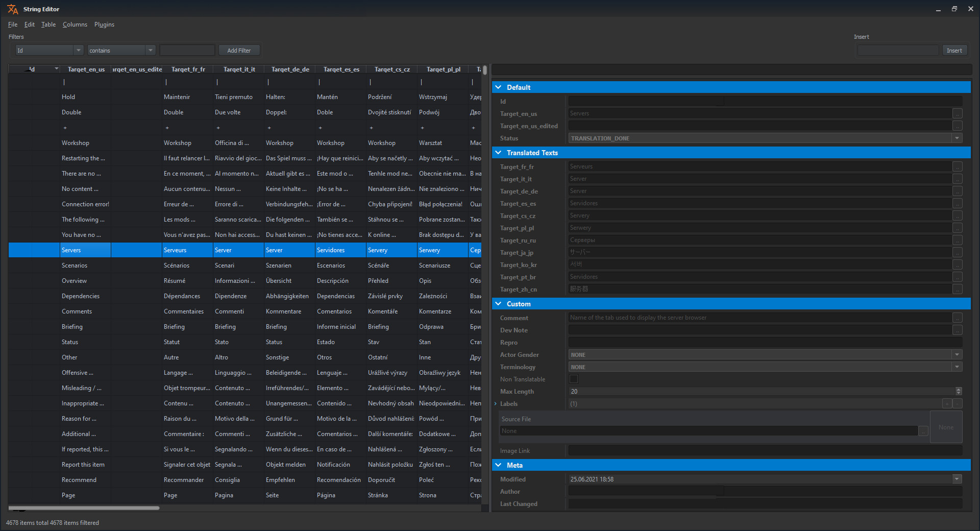Open the Plugins menu

(x=104, y=24)
